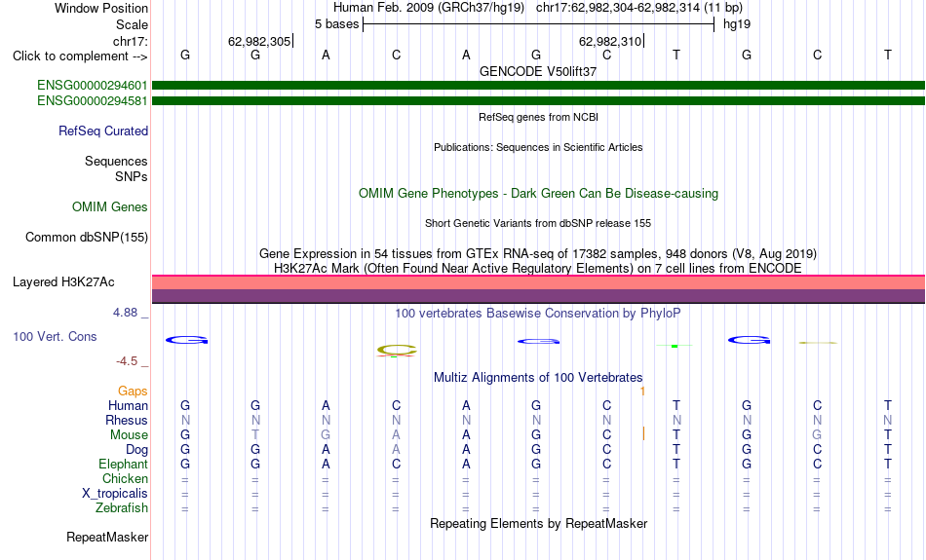926x560 pixels.
Task: Click the RepeatMasker track label
Action: [107, 537]
